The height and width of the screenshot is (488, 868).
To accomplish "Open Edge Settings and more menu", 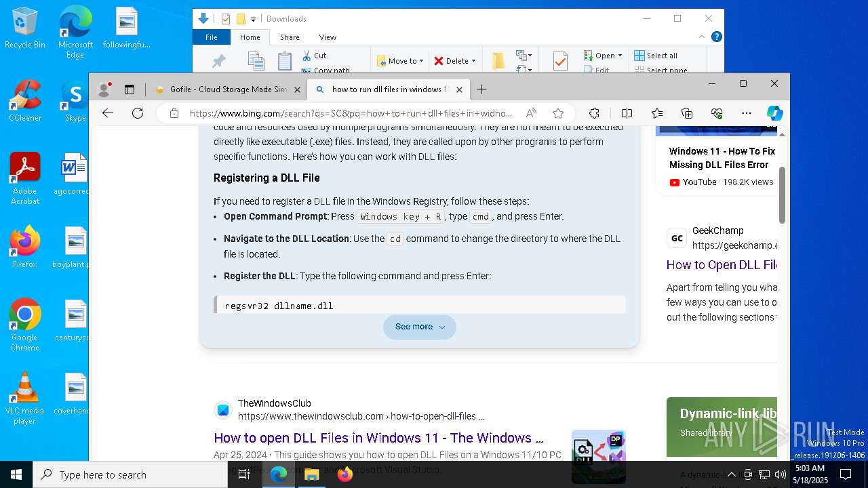I will 747,113.
